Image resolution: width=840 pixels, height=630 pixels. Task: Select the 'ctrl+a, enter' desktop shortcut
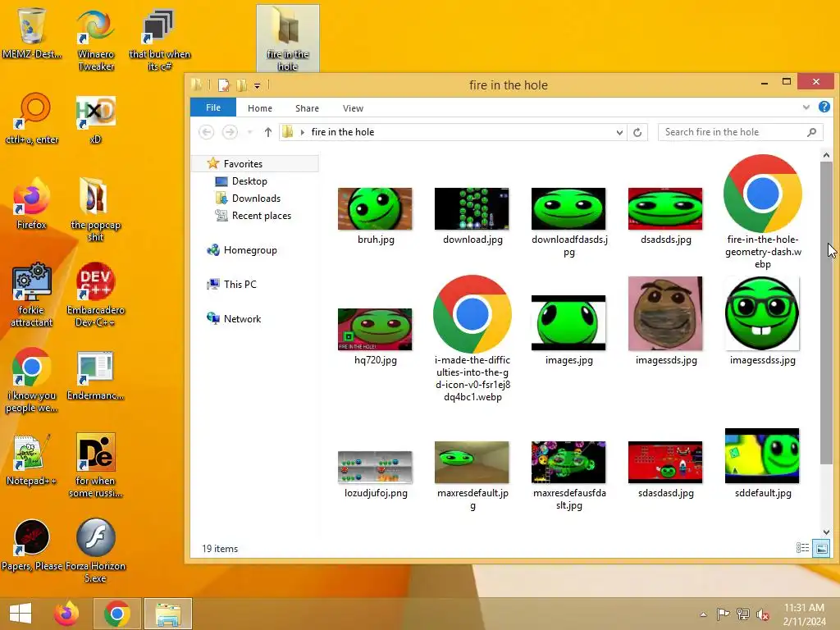click(x=32, y=119)
